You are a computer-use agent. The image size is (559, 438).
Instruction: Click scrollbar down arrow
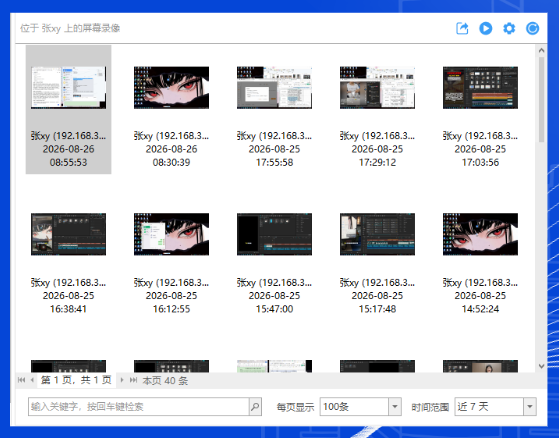click(x=541, y=366)
